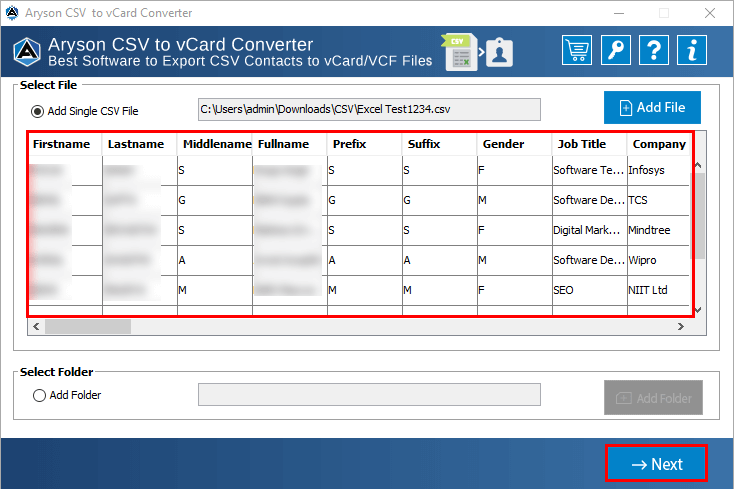Click the CSV file path field
This screenshot has width=734, height=489.
[369, 109]
